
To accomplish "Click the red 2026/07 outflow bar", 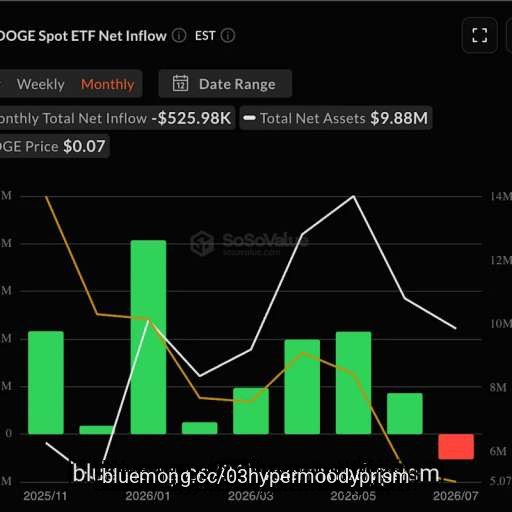I will [456, 447].
